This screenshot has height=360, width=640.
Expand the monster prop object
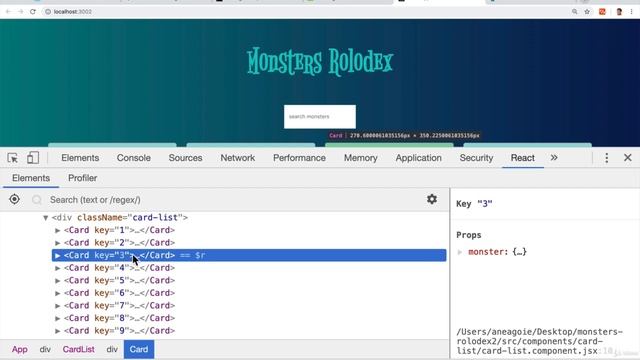point(460,252)
